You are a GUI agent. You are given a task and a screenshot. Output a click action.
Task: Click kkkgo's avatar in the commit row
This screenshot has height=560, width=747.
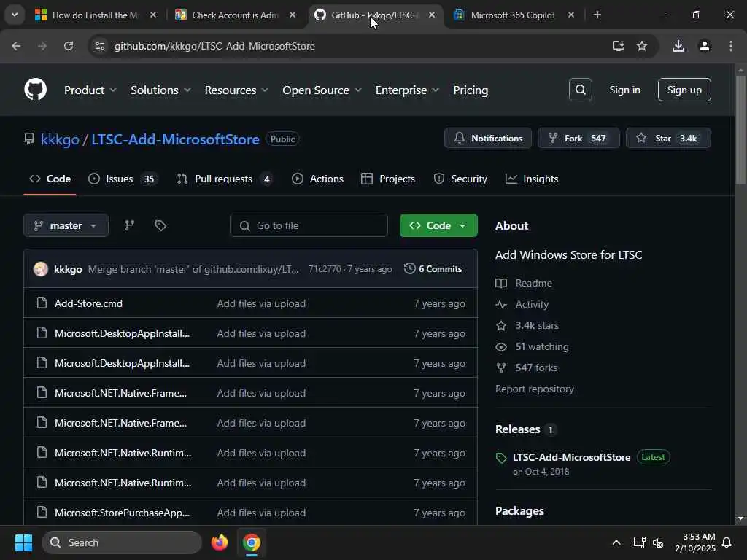[41, 269]
